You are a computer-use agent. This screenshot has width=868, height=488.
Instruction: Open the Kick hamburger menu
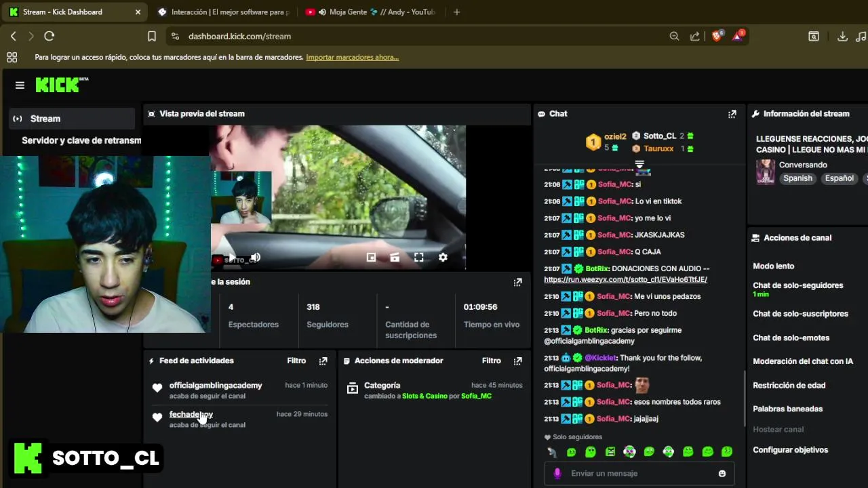[20, 85]
